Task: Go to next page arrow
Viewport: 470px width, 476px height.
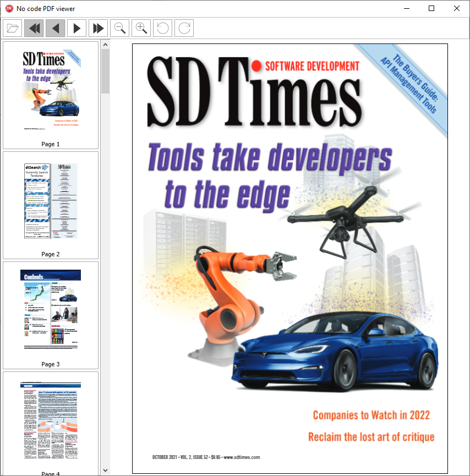Action: pos(77,28)
